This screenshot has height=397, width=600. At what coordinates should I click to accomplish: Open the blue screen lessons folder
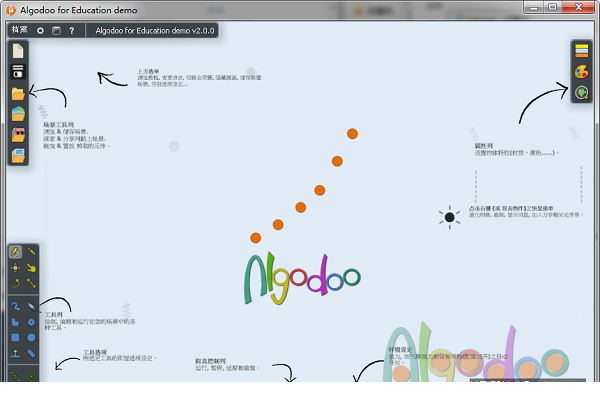[18, 155]
